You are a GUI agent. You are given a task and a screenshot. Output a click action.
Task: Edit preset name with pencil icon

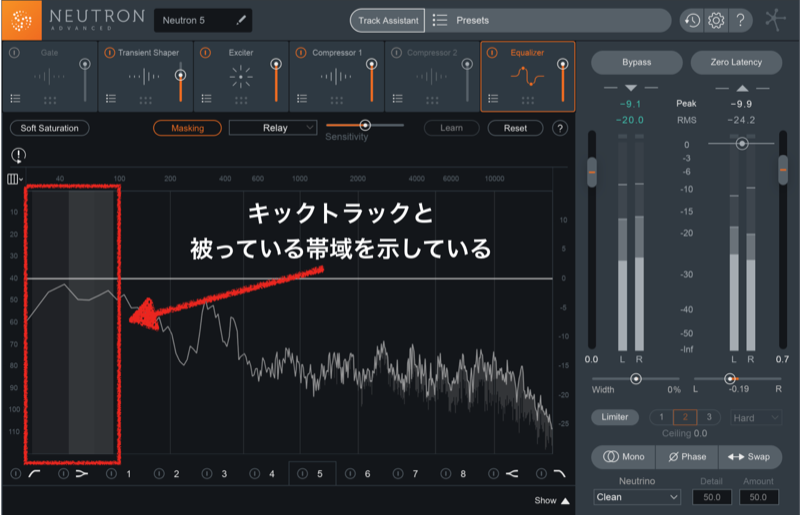[241, 20]
